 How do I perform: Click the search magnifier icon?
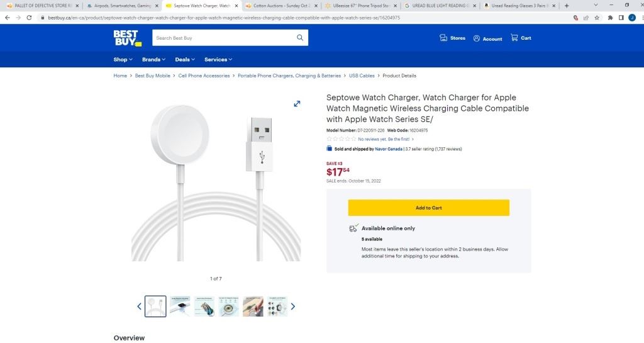(x=300, y=38)
